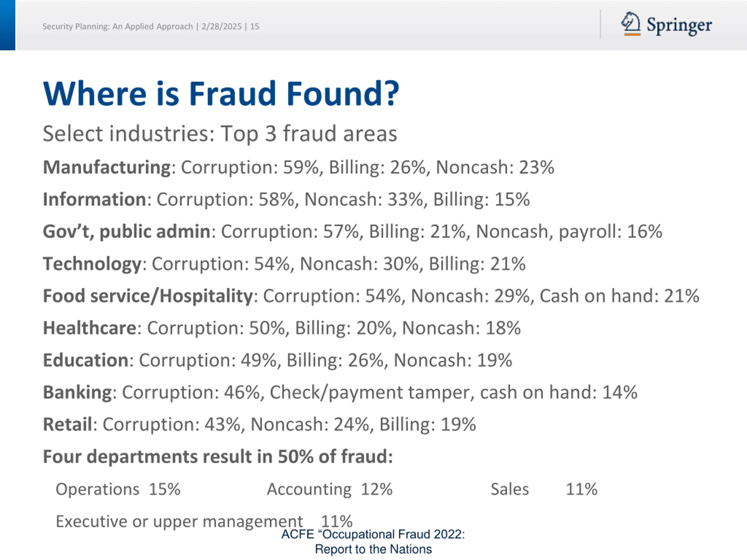This screenshot has height=560, width=747.
Task: Click the 'Select industries: Top 3 fraud areas' subtitle
Action: click(x=220, y=134)
